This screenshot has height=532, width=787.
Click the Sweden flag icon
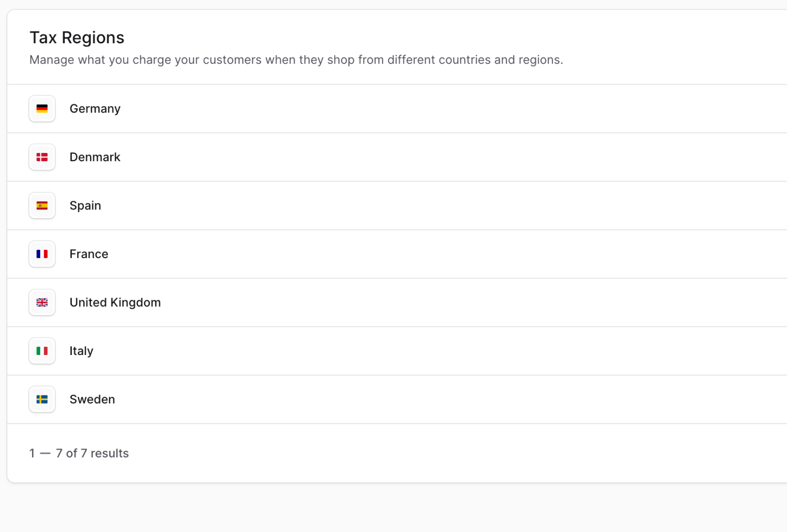pyautogui.click(x=42, y=399)
